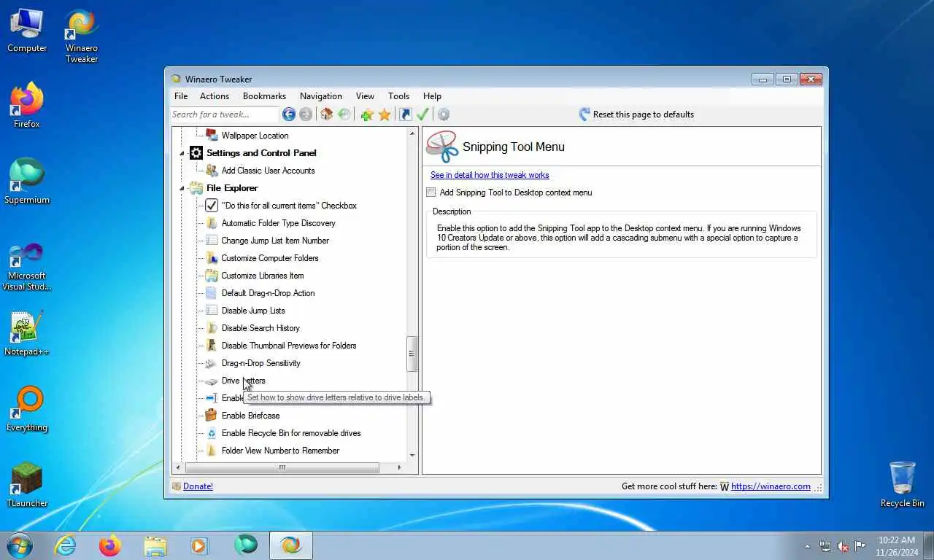
Task: Select the Default Drag-n-Drop Action label
Action: pos(268,293)
